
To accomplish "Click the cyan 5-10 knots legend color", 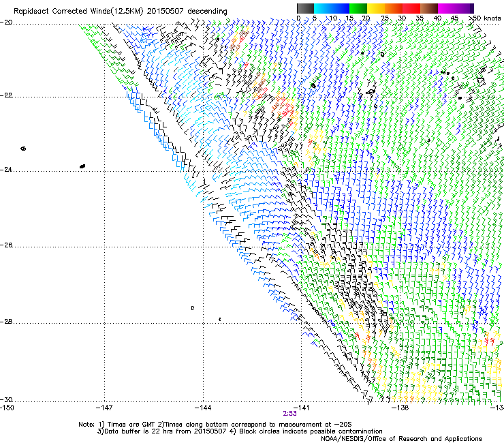I will pos(323,8).
